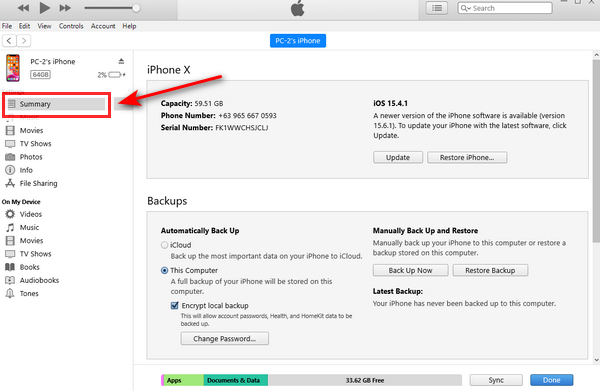The height and width of the screenshot is (391, 600).
Task: Click the iOS 15.4.1 version text
Action: 390,103
